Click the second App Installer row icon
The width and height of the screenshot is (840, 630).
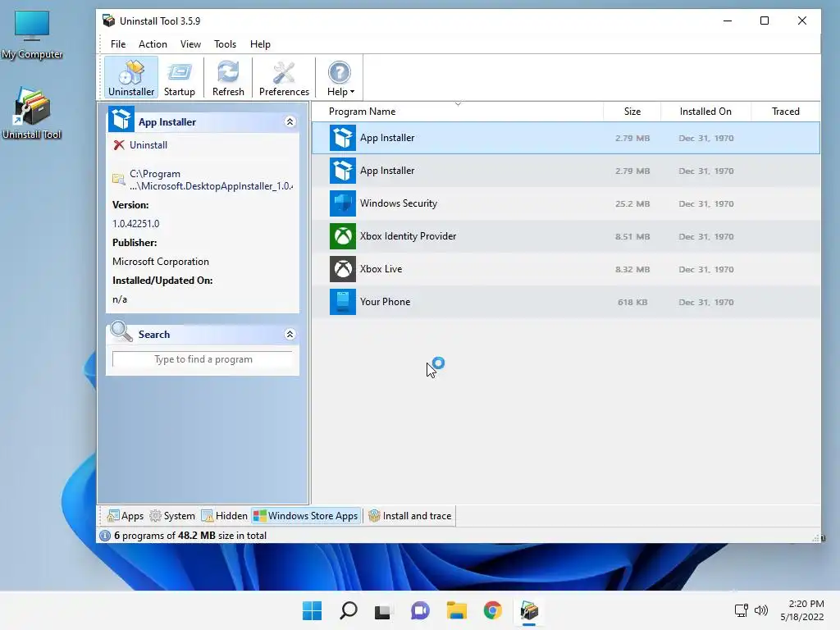(x=342, y=171)
